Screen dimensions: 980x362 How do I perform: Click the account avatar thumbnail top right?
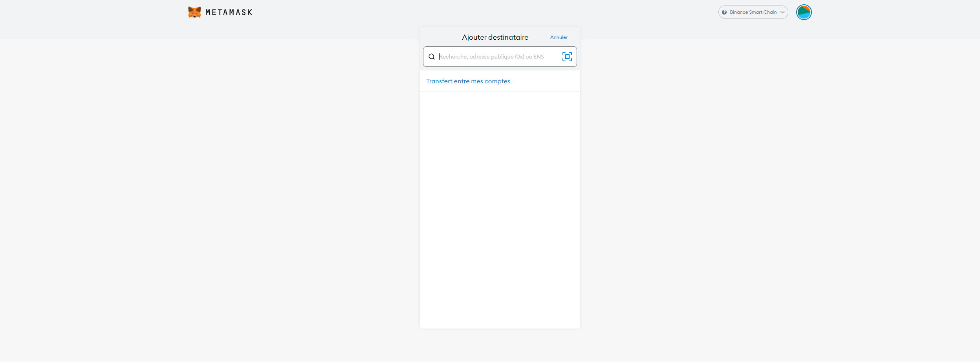tap(804, 12)
